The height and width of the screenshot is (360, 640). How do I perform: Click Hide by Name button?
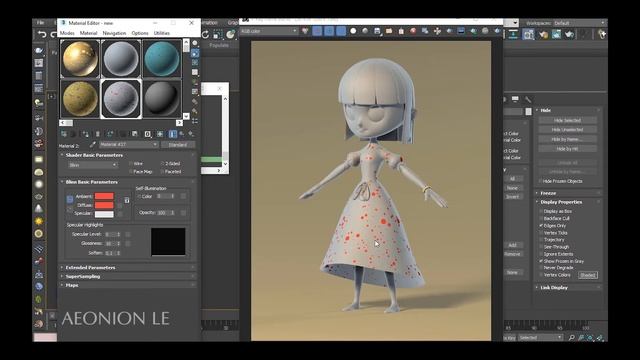[x=567, y=140]
